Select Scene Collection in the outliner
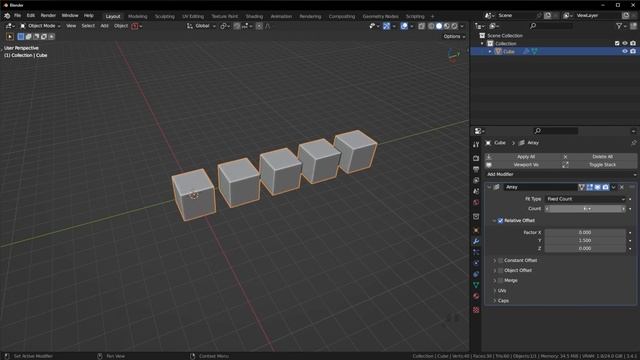 tap(505, 36)
